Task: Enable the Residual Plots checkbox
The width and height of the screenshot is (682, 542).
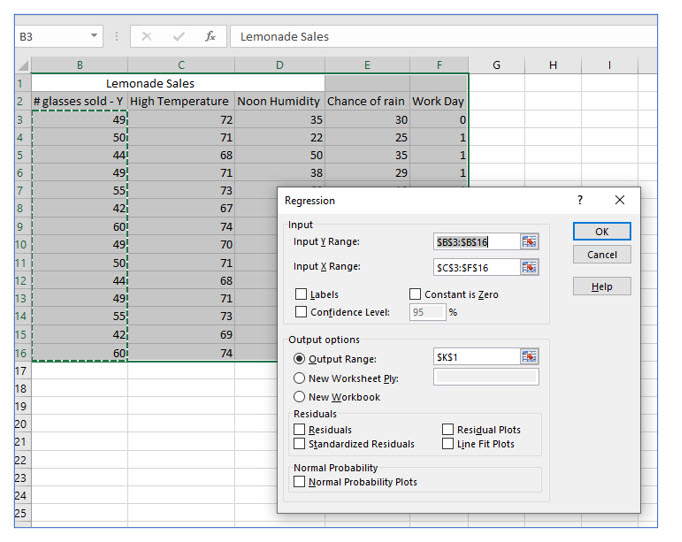Action: (448, 429)
